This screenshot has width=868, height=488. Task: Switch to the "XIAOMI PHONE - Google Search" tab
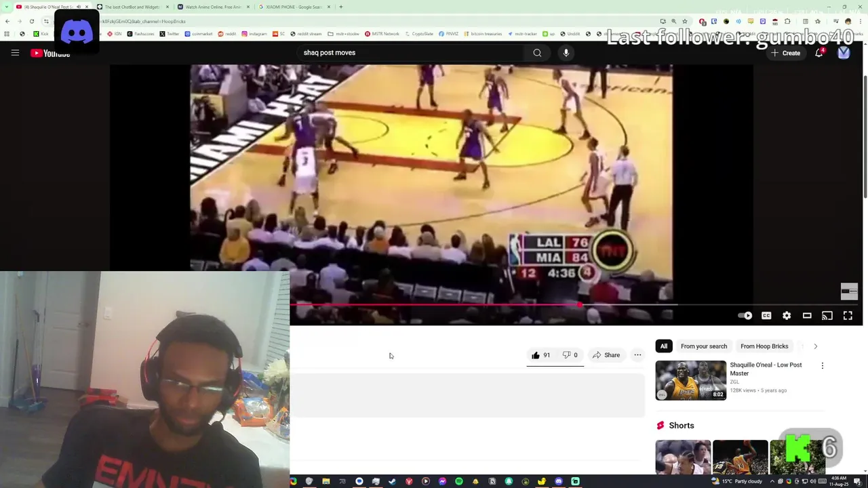point(295,7)
